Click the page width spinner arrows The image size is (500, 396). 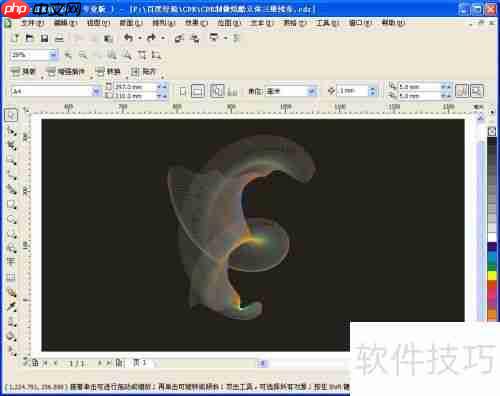(162, 87)
